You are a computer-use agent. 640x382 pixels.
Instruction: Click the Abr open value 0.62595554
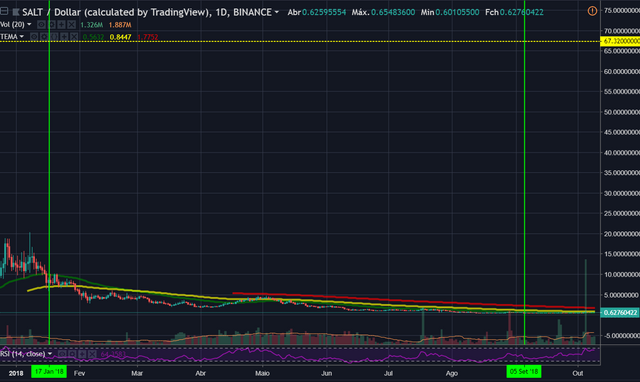[x=324, y=12]
